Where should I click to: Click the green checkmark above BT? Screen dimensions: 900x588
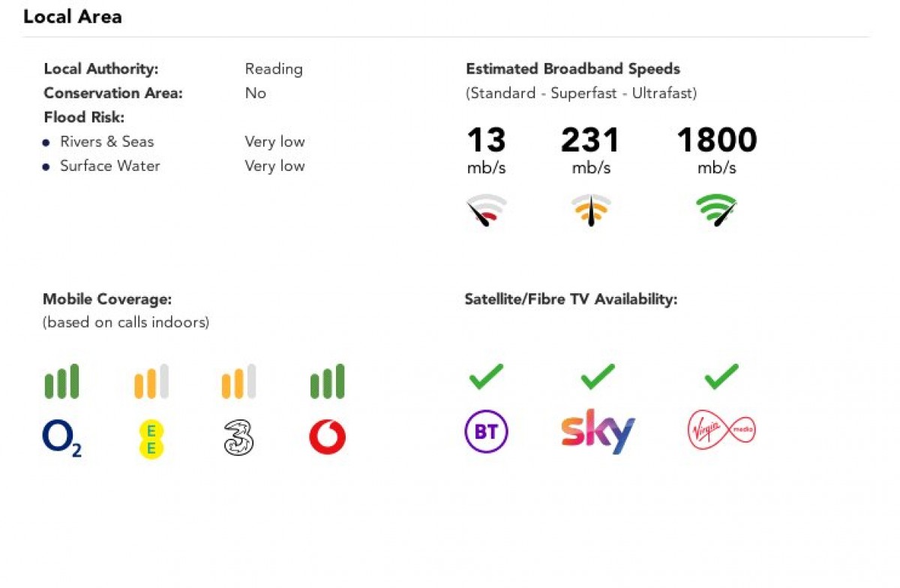[486, 376]
